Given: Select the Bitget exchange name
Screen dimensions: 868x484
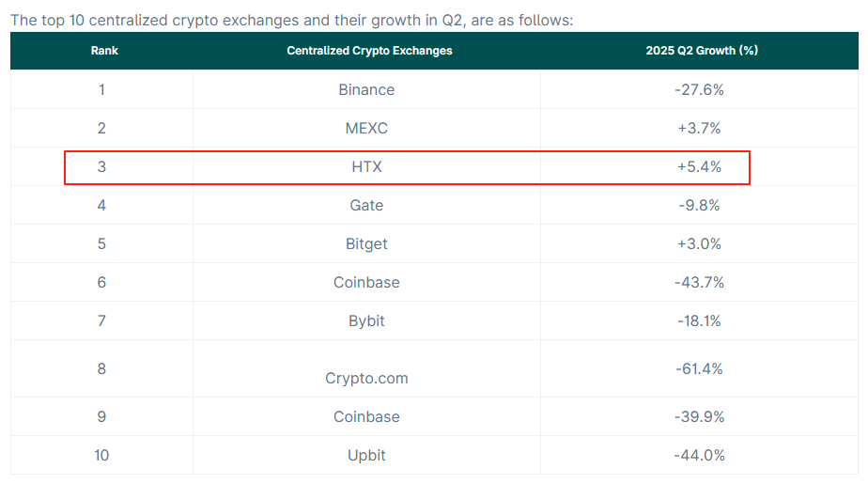Looking at the screenshot, I should 366,244.
